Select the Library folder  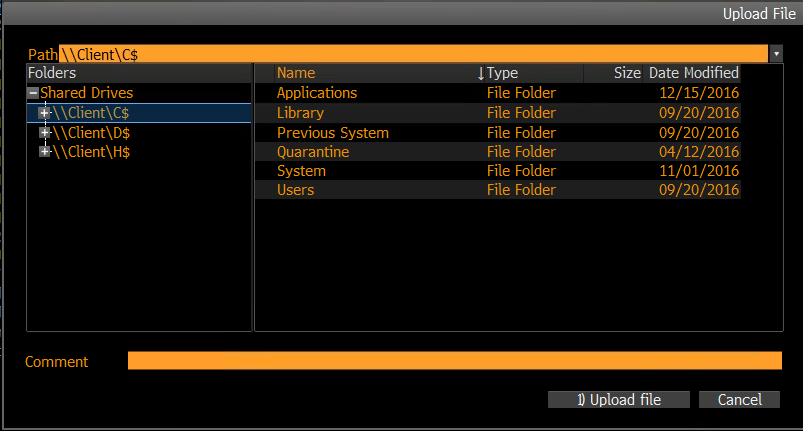(300, 113)
